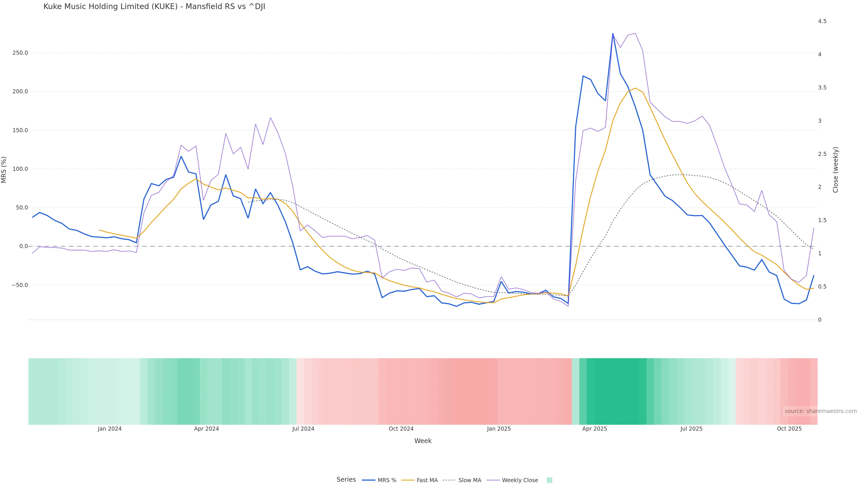Click the blue MRS % legend line icon
Viewport: 868px width, 488px height.
pyautogui.click(x=368, y=480)
